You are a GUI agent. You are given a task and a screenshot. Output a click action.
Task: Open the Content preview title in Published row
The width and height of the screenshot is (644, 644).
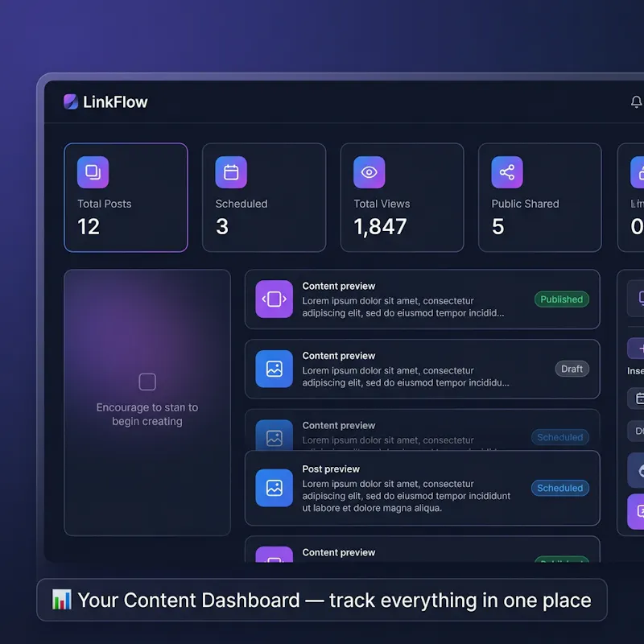pos(338,286)
